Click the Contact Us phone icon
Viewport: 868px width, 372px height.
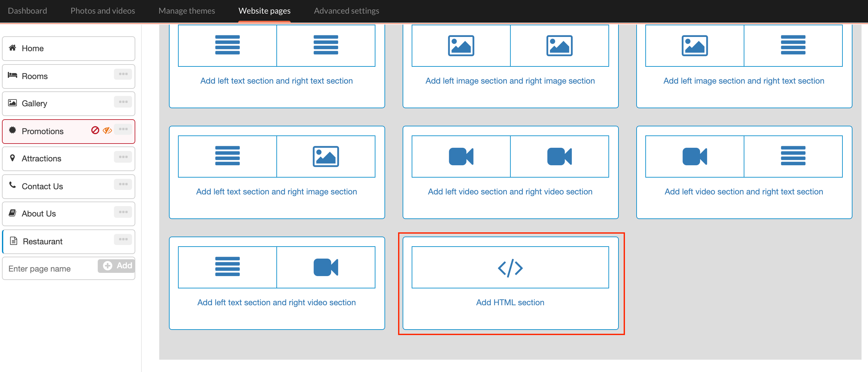pyautogui.click(x=13, y=185)
